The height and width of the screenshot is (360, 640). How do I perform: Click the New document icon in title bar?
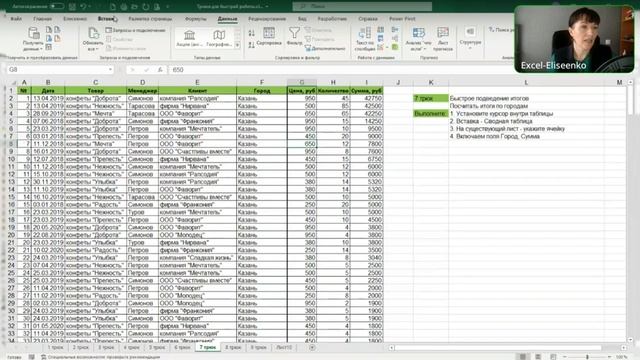[x=113, y=7]
